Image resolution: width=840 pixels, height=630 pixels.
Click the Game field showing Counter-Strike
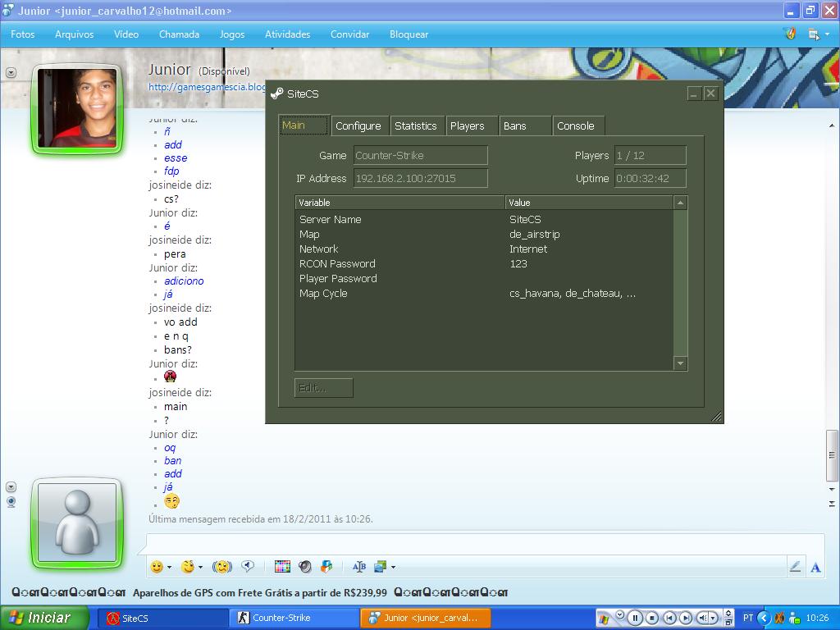click(421, 155)
